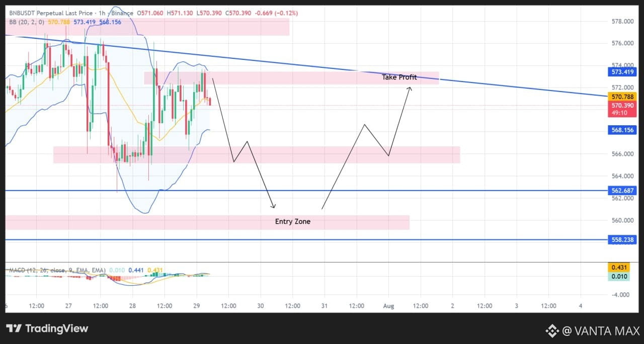
Task: Click the change value -0.669 (−0.12%)
Action: (276, 14)
